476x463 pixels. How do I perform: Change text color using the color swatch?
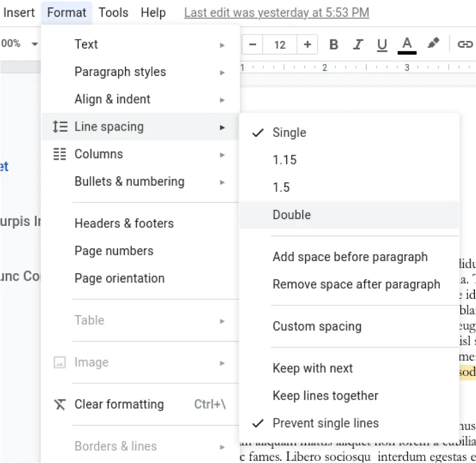[407, 45]
